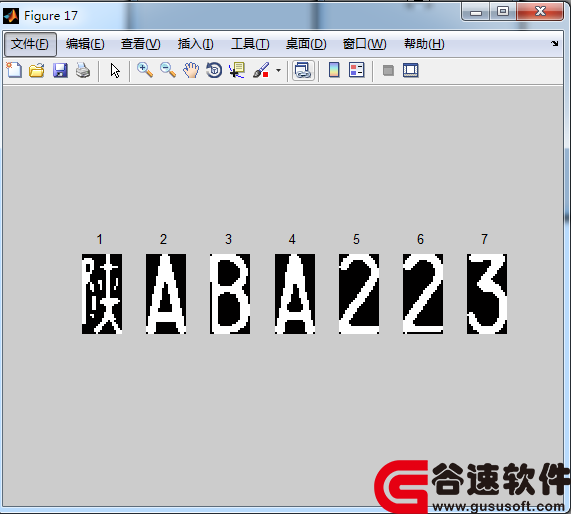The width and height of the screenshot is (571, 514).
Task: Open the 文件(F) menu
Action: 30,44
